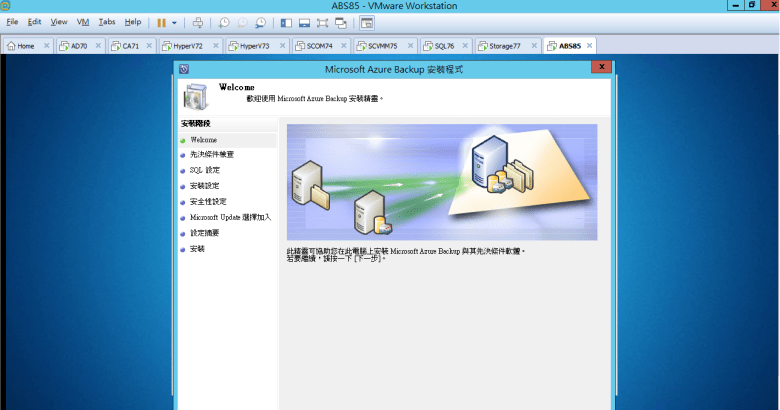Take a snapshot using the snapshot clock icon
780x410 pixels.
coord(224,22)
